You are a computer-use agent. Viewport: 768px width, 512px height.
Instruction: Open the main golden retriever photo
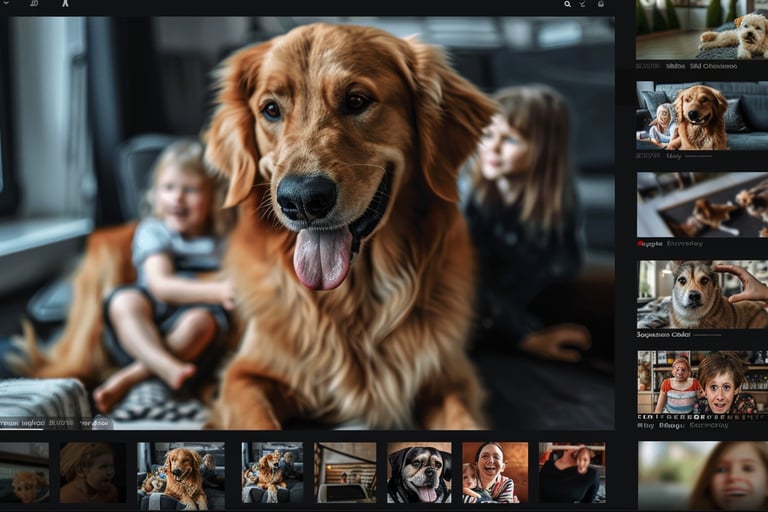[x=307, y=223]
